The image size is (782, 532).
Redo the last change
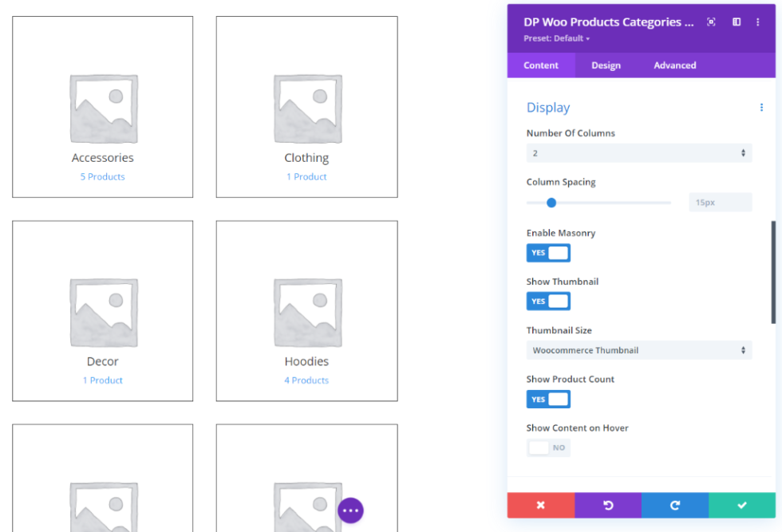[x=674, y=505]
